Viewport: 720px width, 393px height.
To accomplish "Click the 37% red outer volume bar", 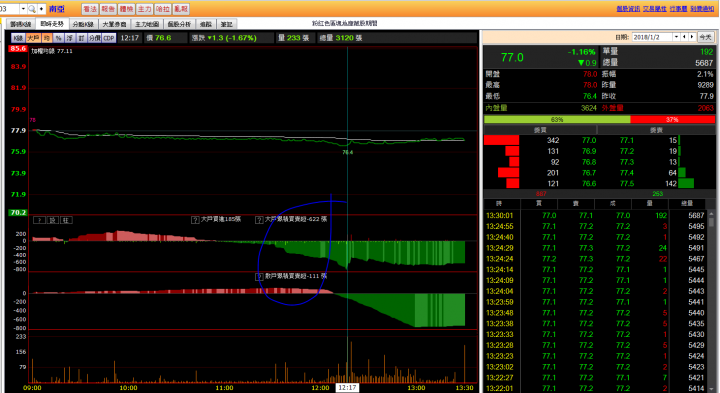I will (x=672, y=119).
